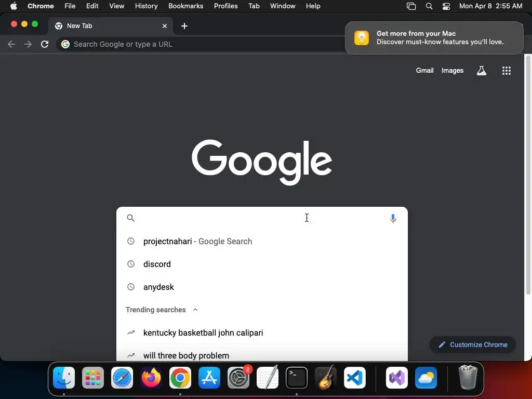Open Finder from the Dock

(x=64, y=378)
